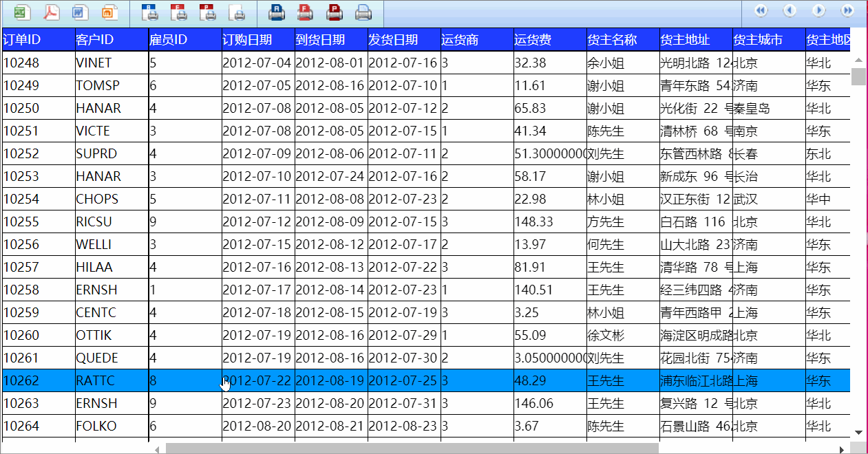Select order date cell 2012-07-04
The image size is (868, 454).
pyautogui.click(x=258, y=63)
